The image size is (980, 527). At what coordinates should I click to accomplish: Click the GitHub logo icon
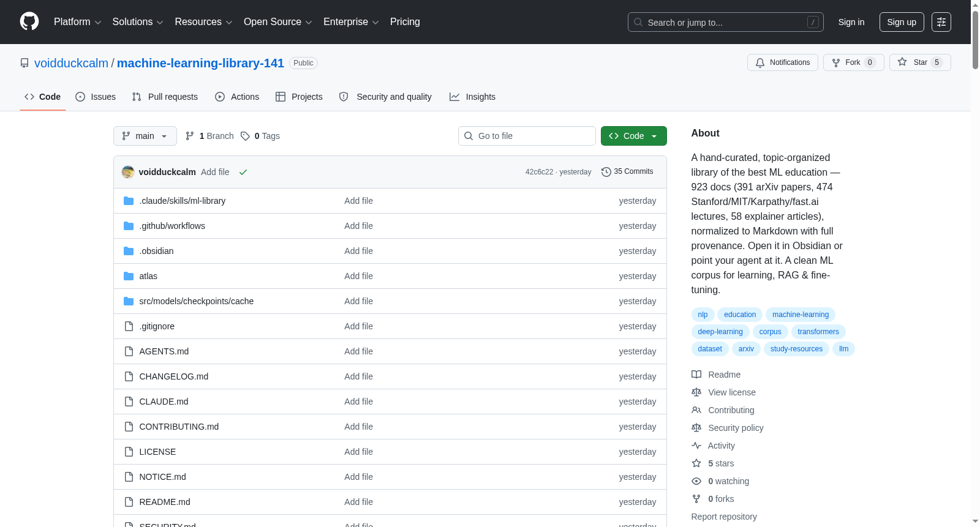pyautogui.click(x=29, y=21)
